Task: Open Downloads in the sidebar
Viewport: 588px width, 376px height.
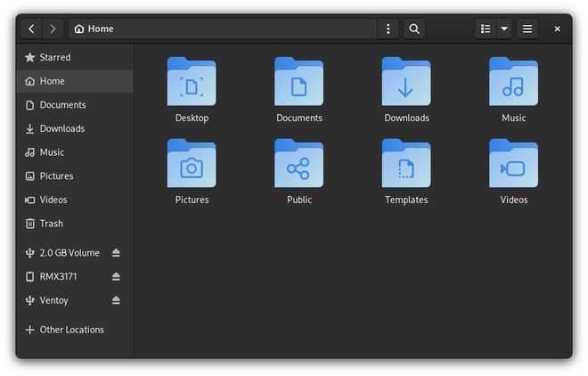Action: click(x=75, y=128)
